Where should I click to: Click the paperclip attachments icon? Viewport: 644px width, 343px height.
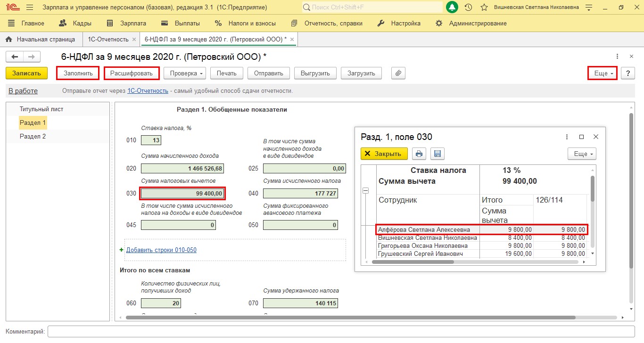(x=398, y=73)
